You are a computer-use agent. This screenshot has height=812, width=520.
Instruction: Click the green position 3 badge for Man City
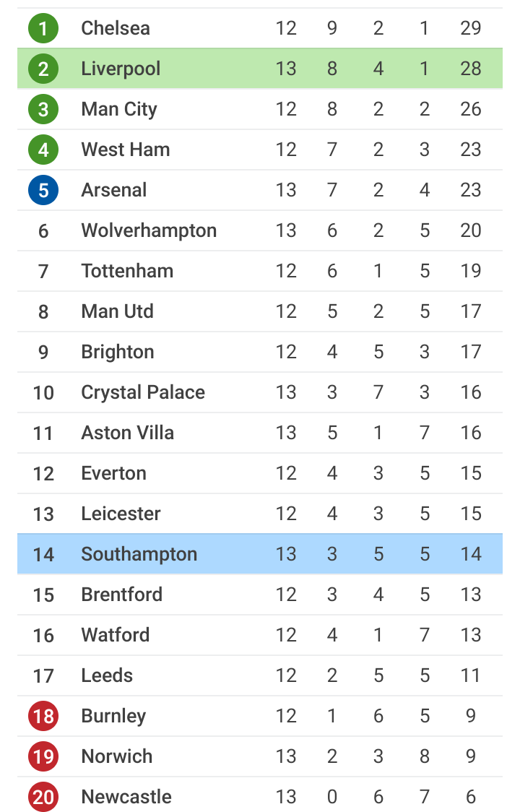click(43, 109)
